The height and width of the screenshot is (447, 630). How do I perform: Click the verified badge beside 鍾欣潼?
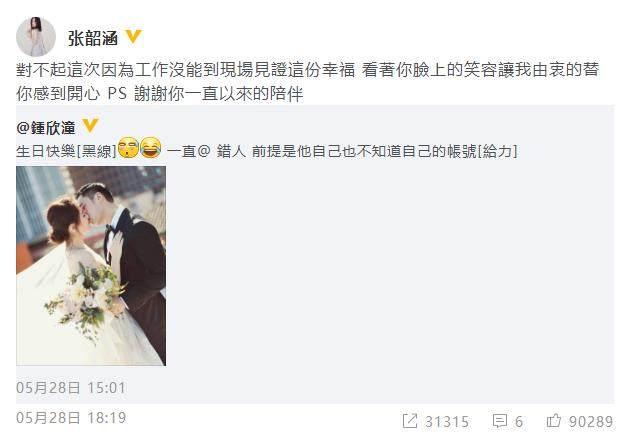click(90, 126)
